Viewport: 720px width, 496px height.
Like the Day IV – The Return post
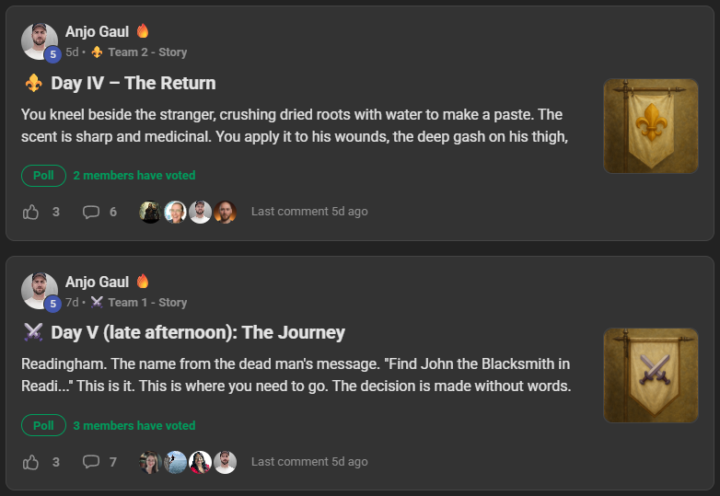pyautogui.click(x=31, y=212)
